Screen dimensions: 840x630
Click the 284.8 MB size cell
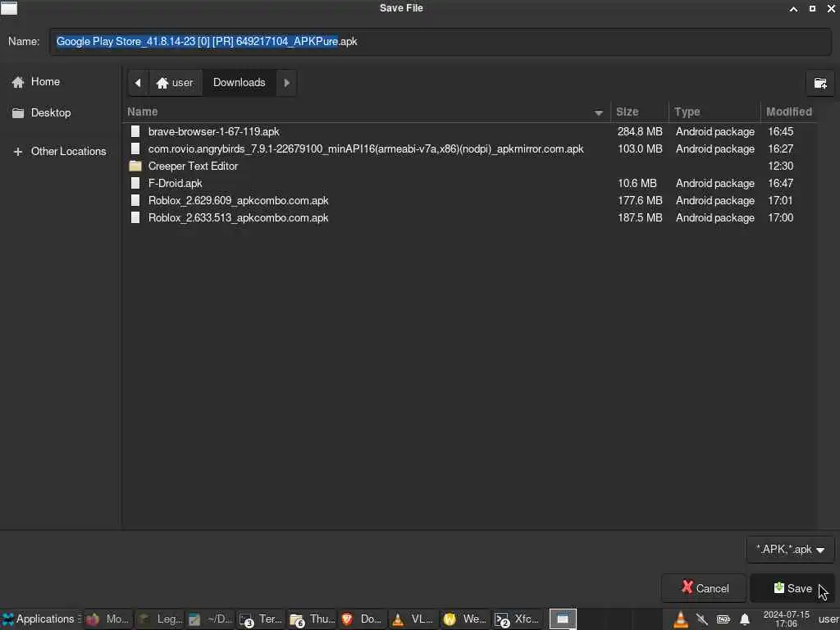click(x=640, y=132)
